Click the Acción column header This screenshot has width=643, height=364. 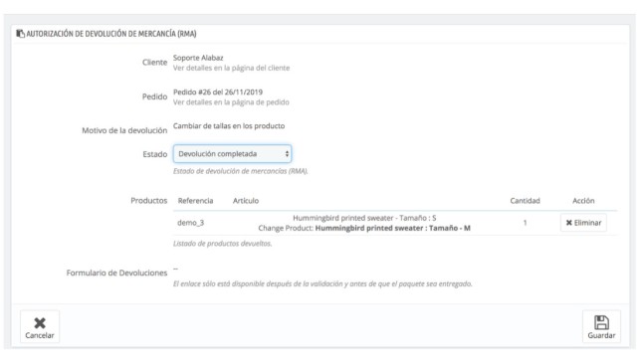583,201
